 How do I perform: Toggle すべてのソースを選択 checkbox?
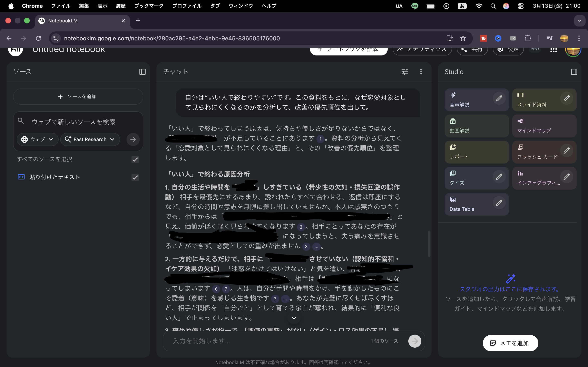[x=135, y=159]
